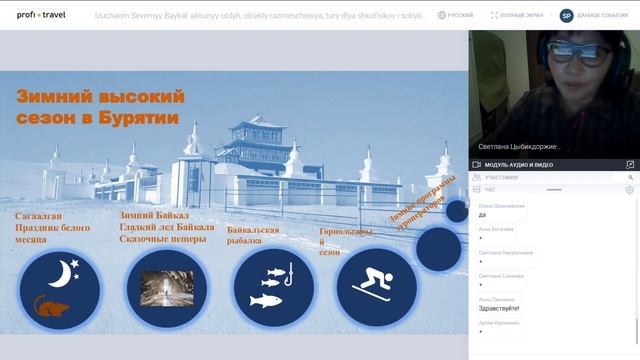Enter full screen with ПОЛНЫЙ ЭКРАН button
Viewport: 640px width, 360px height.
click(517, 15)
